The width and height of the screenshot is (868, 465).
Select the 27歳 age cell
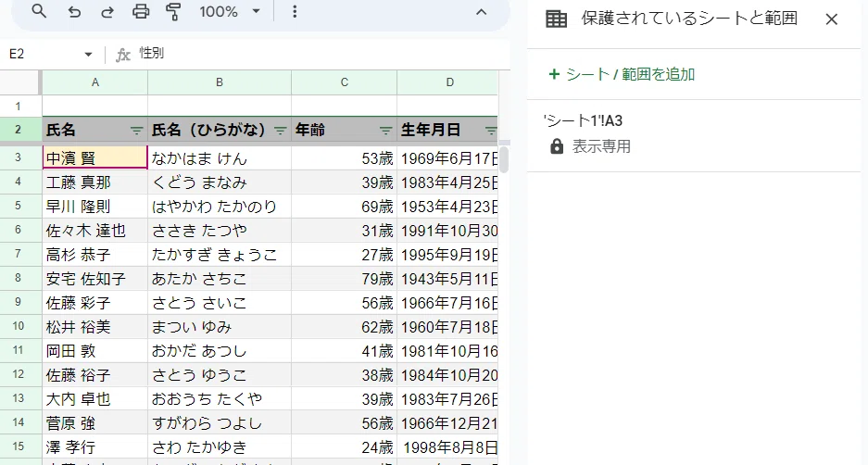click(x=345, y=254)
